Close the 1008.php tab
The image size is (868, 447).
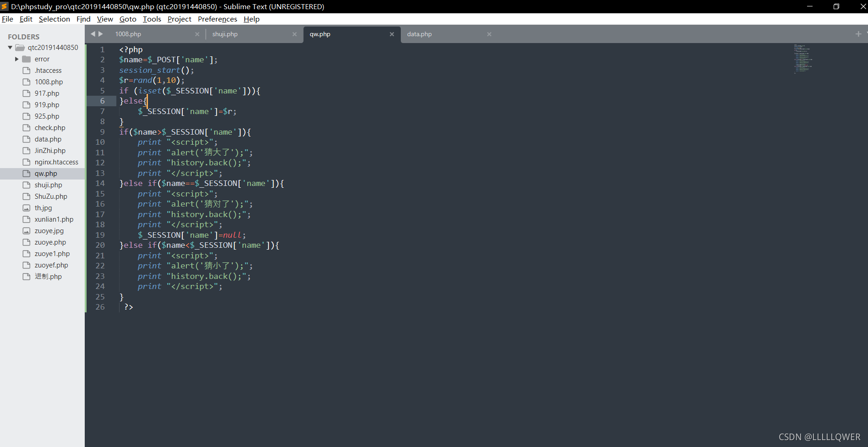197,34
